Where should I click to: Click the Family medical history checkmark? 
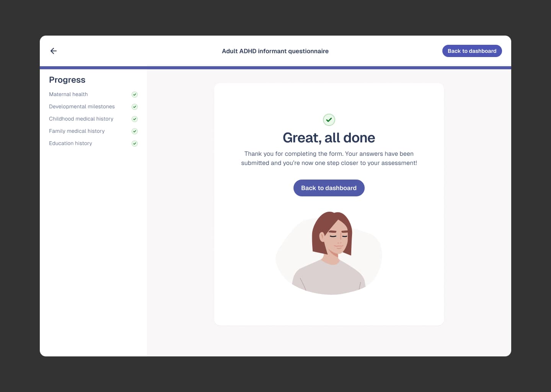[135, 131]
